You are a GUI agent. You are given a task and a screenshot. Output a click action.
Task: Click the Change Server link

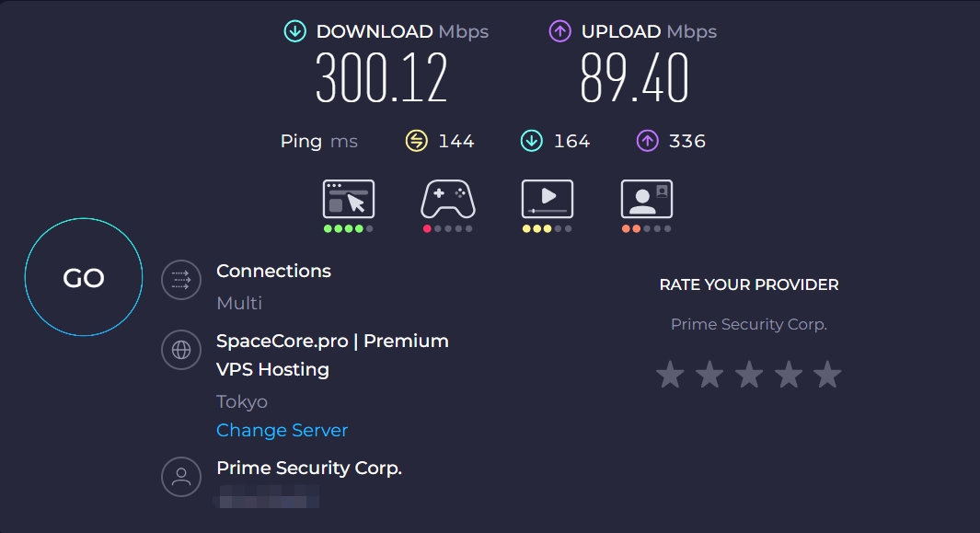point(282,430)
